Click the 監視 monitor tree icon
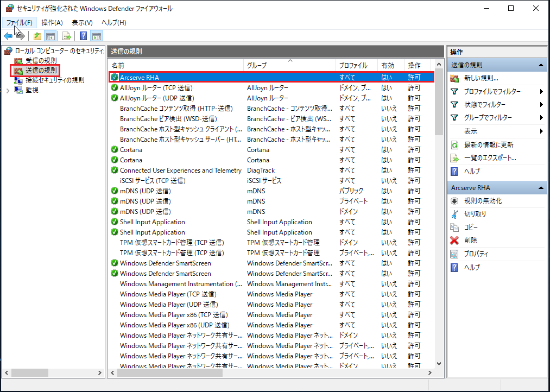This screenshot has width=550, height=392. pyautogui.click(x=18, y=90)
